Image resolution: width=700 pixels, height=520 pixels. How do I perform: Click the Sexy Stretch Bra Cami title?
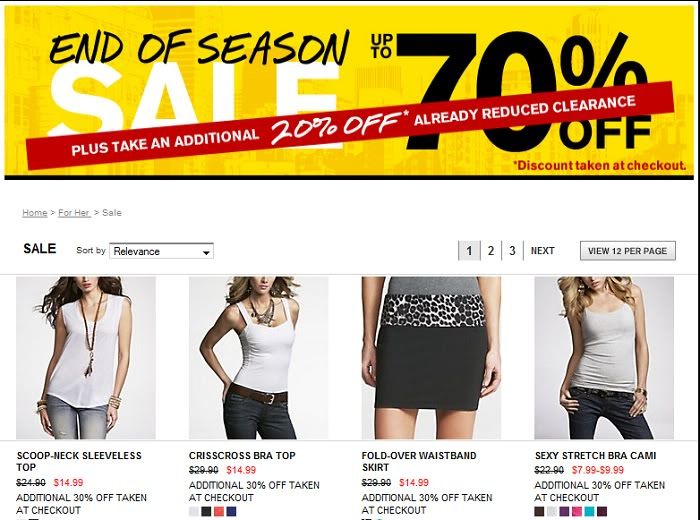click(596, 456)
